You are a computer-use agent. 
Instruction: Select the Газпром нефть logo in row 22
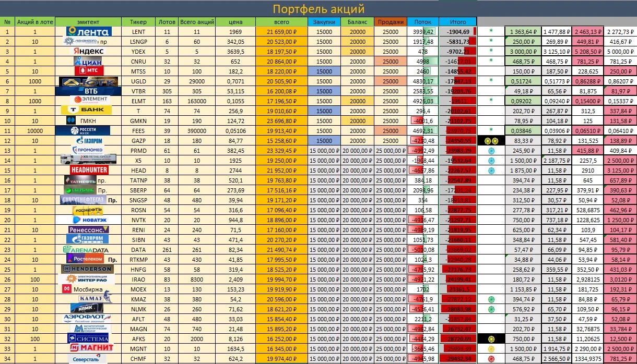pos(88,239)
